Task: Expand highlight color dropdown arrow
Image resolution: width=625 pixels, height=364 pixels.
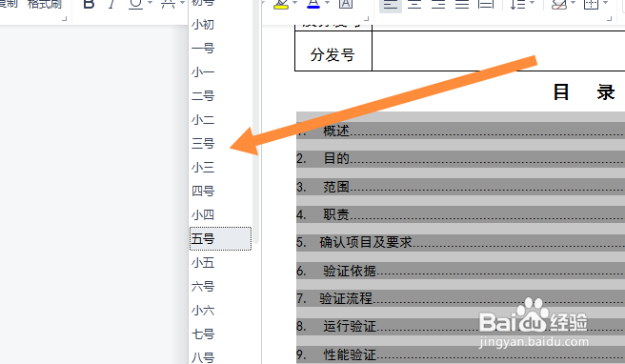Action: point(294,3)
